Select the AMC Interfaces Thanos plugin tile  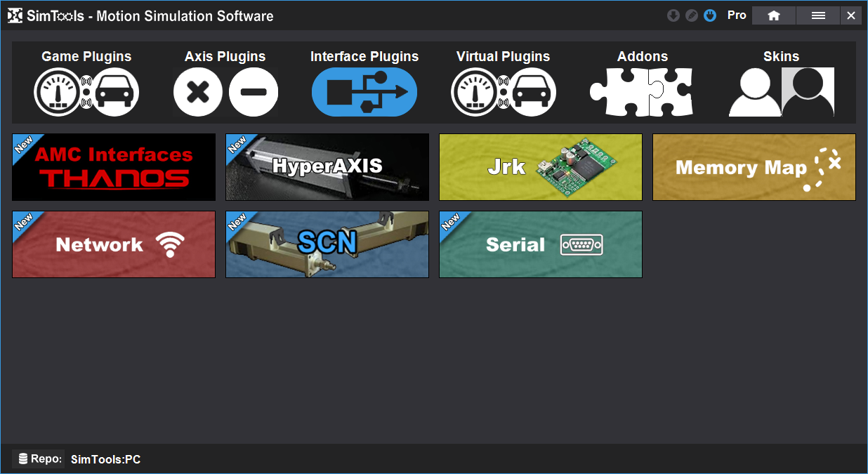114,167
